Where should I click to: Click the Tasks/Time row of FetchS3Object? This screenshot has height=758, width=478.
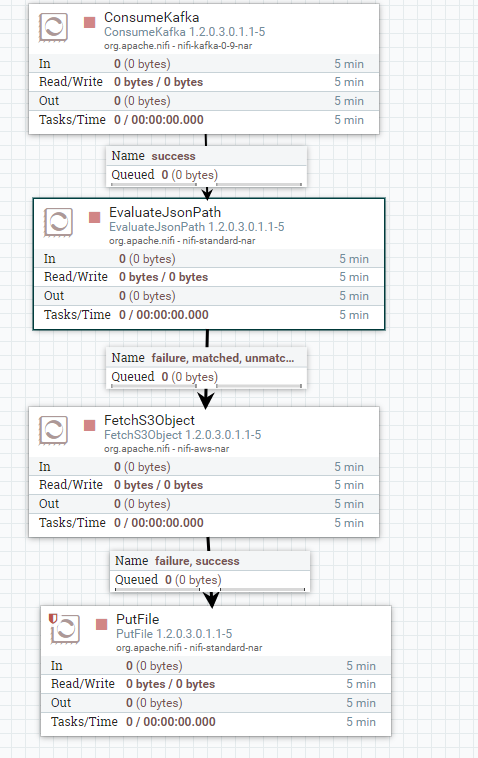(x=204, y=523)
